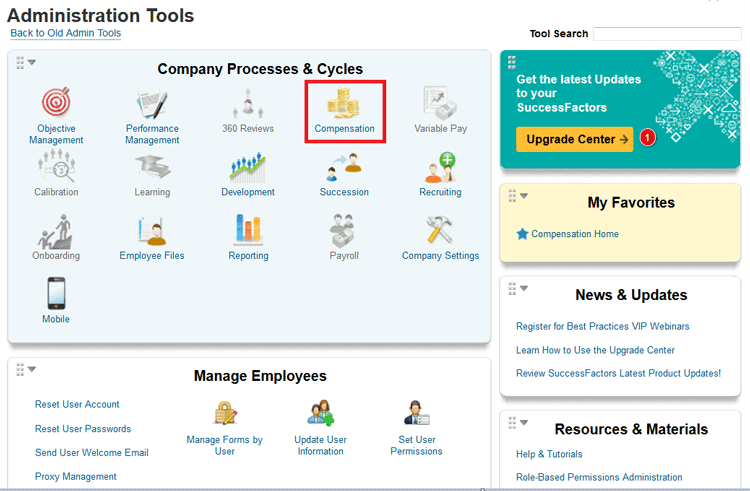This screenshot has width=750, height=491.
Task: Click the Send User Welcome Email link
Action: pyautogui.click(x=91, y=452)
